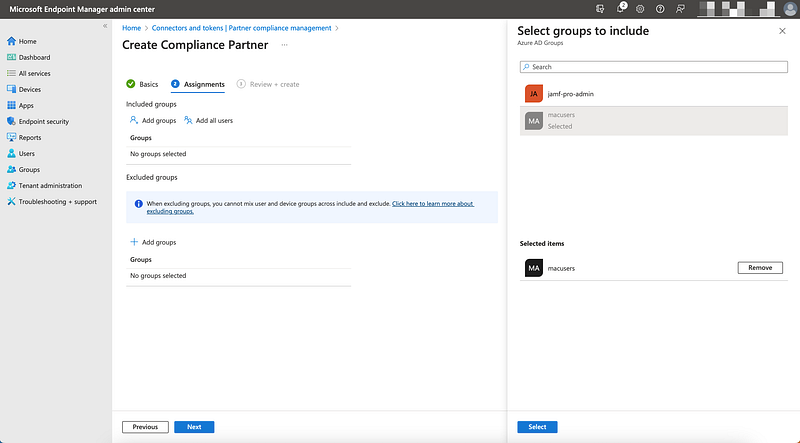
Task: Open Users in the sidebar
Action: pos(21,154)
